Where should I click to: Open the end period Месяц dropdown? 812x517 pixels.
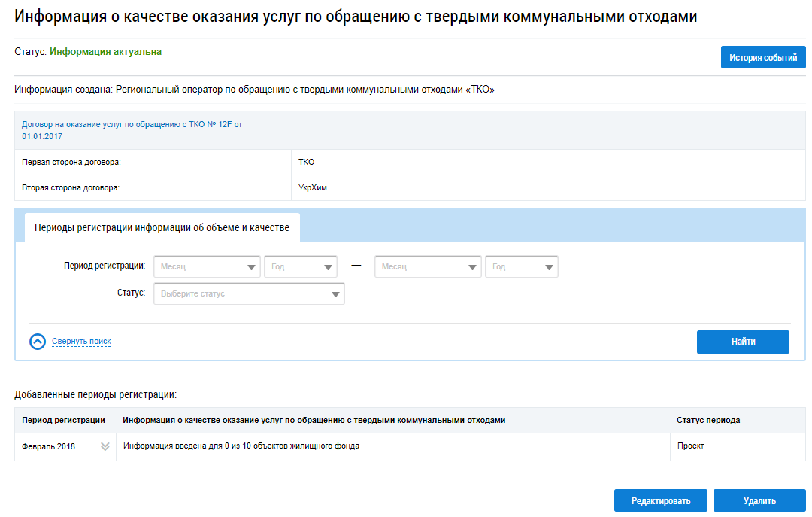coord(428,267)
